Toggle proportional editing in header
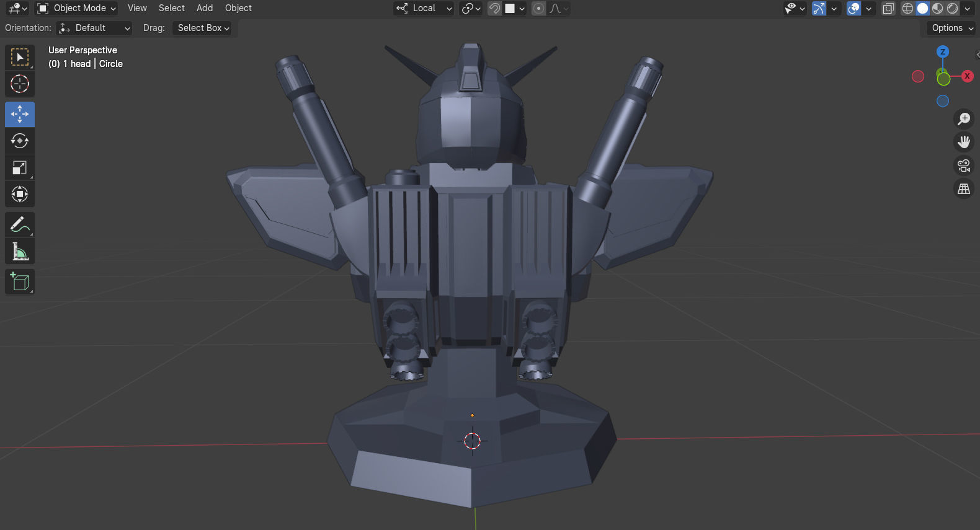 click(x=538, y=8)
